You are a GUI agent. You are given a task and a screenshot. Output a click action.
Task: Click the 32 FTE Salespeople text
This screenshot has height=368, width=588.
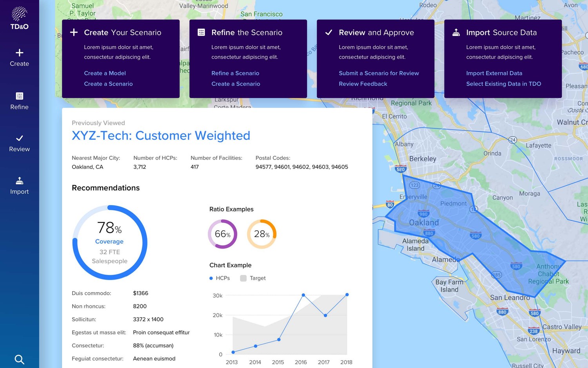point(110,257)
